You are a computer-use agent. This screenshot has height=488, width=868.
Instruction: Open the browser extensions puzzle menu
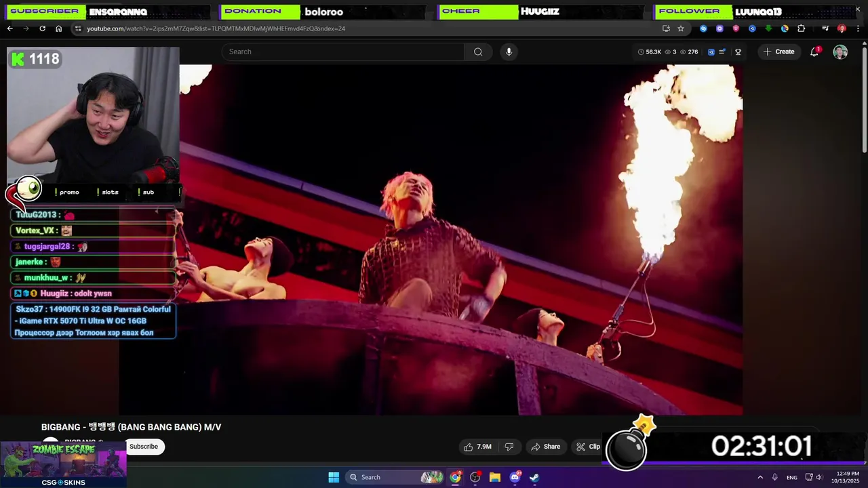[x=801, y=28]
